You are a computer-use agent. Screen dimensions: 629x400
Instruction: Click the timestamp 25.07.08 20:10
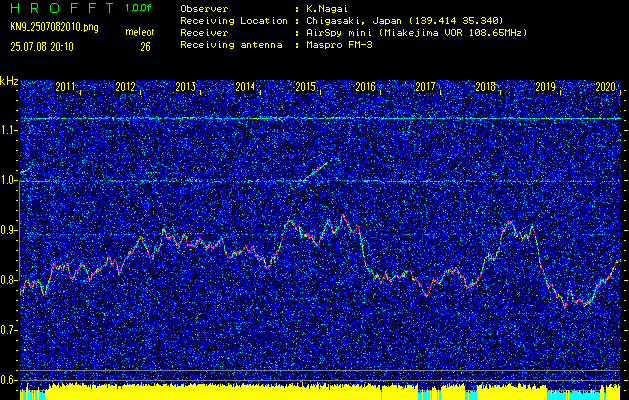coord(42,47)
